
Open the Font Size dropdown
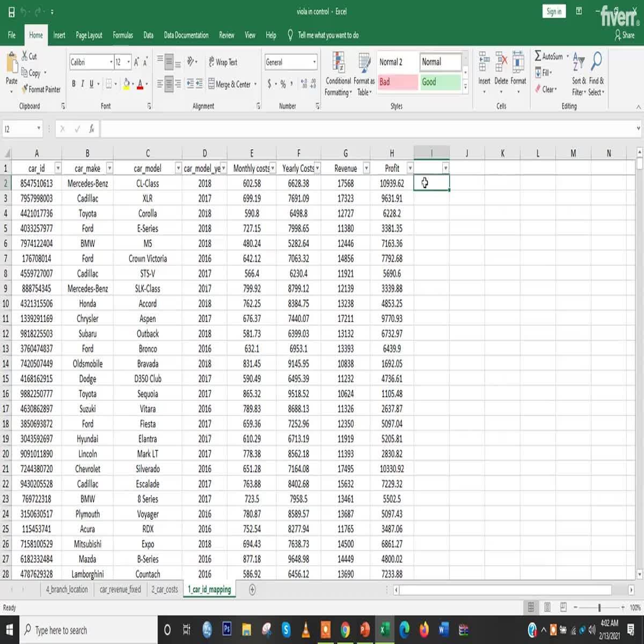(128, 62)
